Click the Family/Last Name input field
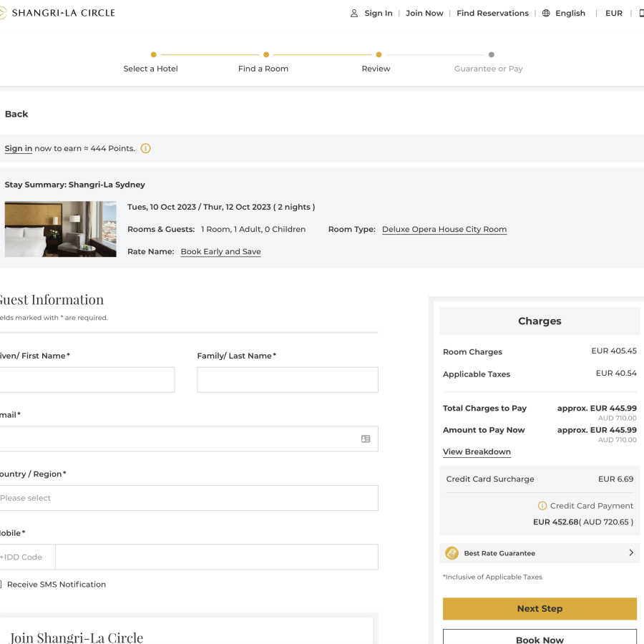The width and height of the screenshot is (644, 644). point(288,379)
